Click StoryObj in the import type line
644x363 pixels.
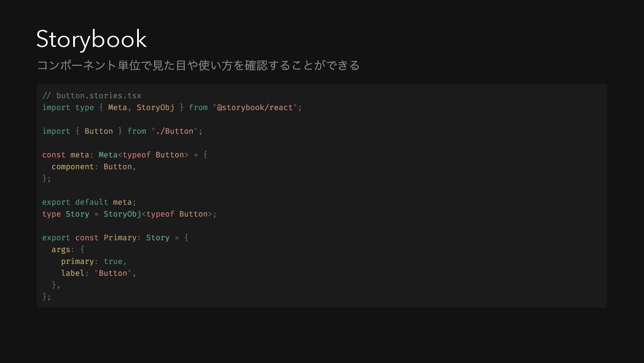click(156, 107)
